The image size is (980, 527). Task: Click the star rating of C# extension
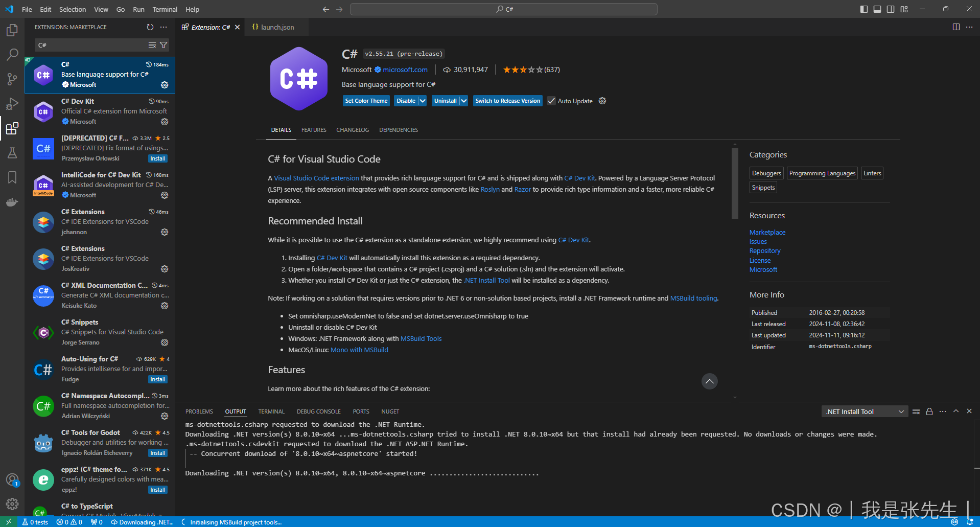coord(523,70)
